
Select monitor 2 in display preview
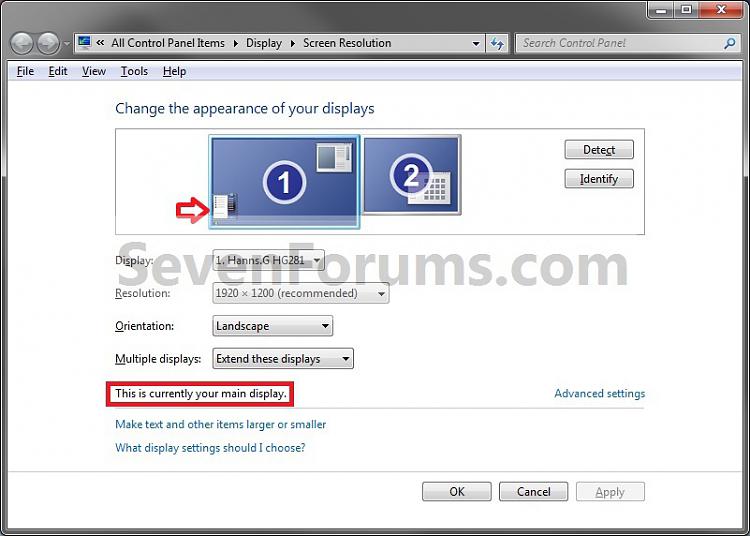412,175
